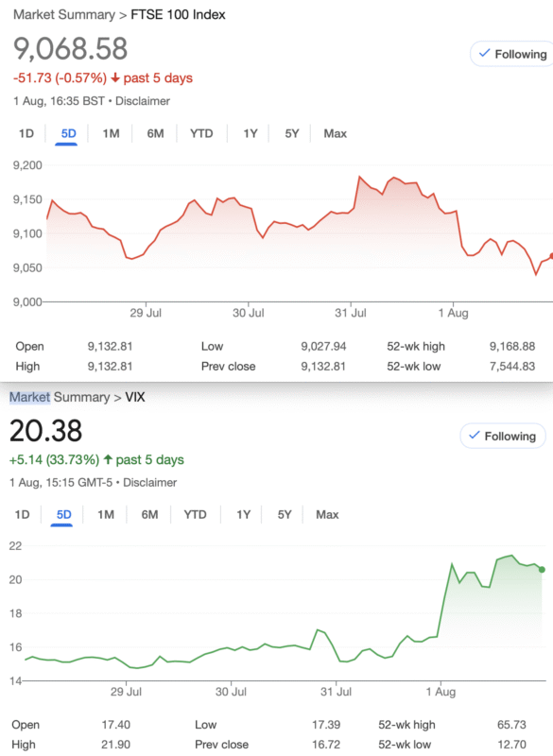Select the 1M tab in VIX chart
This screenshot has height=756, width=553.
(x=106, y=514)
